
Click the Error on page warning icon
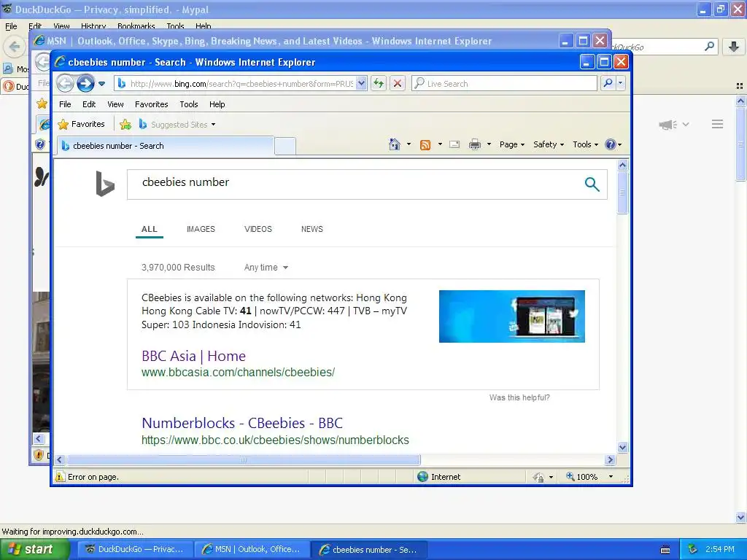tap(60, 477)
